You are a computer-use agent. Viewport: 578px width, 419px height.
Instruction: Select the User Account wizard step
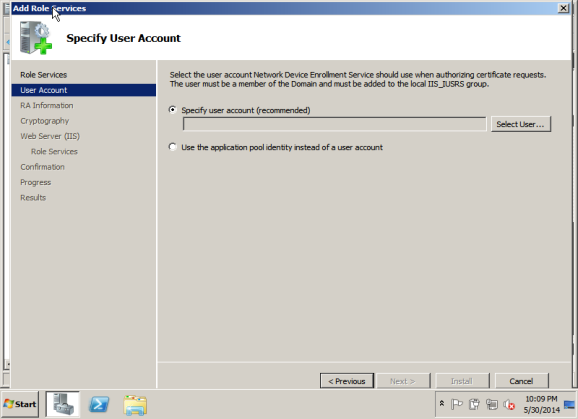pyautogui.click(x=84, y=90)
